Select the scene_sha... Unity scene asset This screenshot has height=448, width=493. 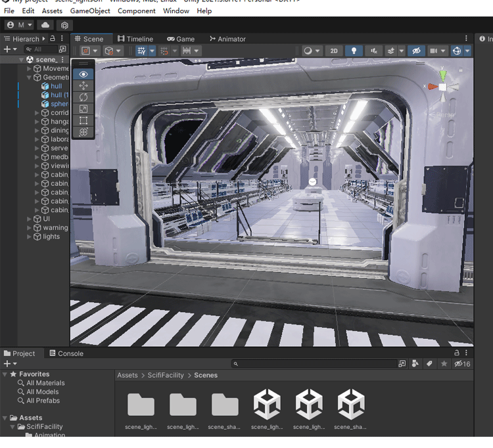point(350,405)
